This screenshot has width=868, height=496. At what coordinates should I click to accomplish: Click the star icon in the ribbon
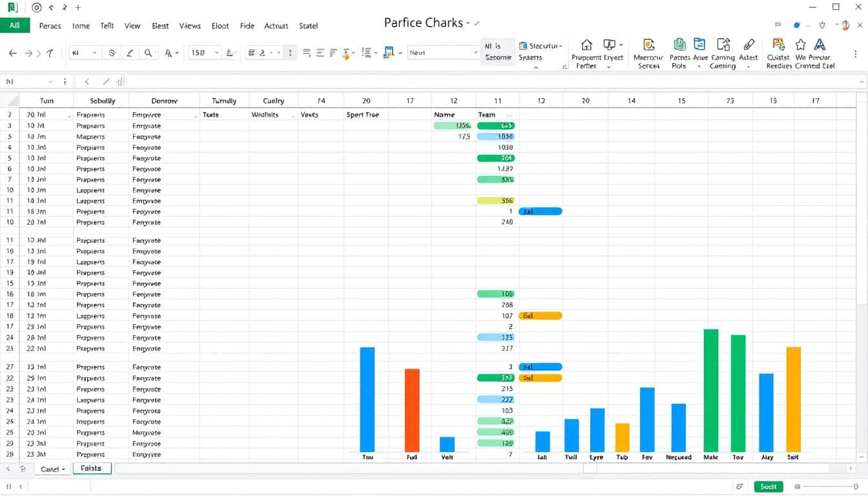coord(801,44)
